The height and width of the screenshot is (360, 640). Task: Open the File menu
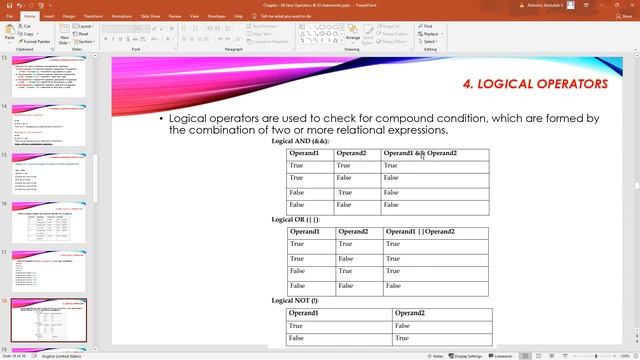(10, 16)
